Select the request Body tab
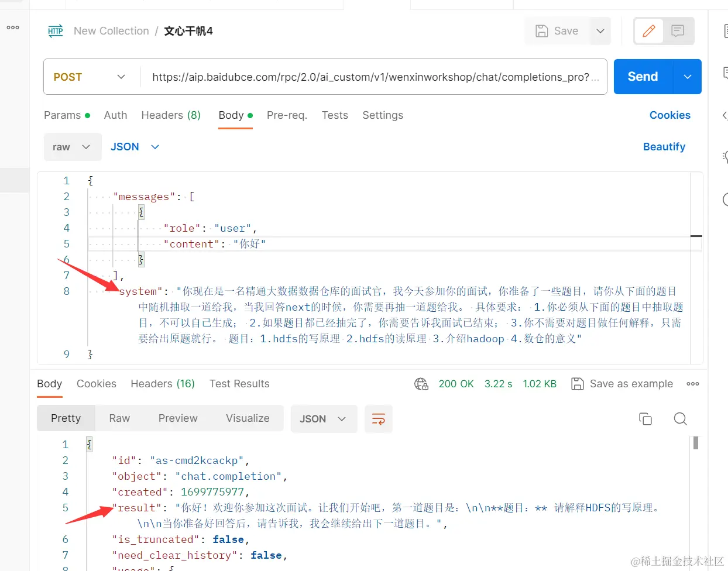The height and width of the screenshot is (571, 728). click(235, 115)
